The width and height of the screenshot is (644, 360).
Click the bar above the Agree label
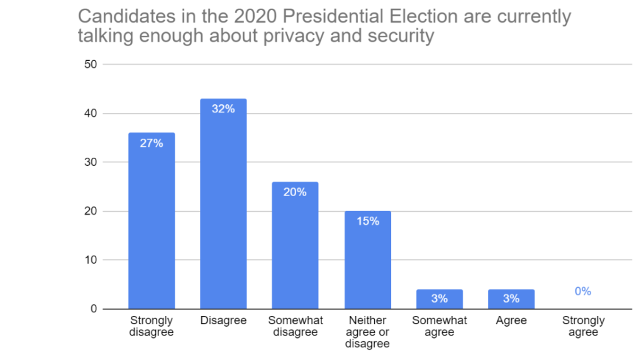[511, 299]
